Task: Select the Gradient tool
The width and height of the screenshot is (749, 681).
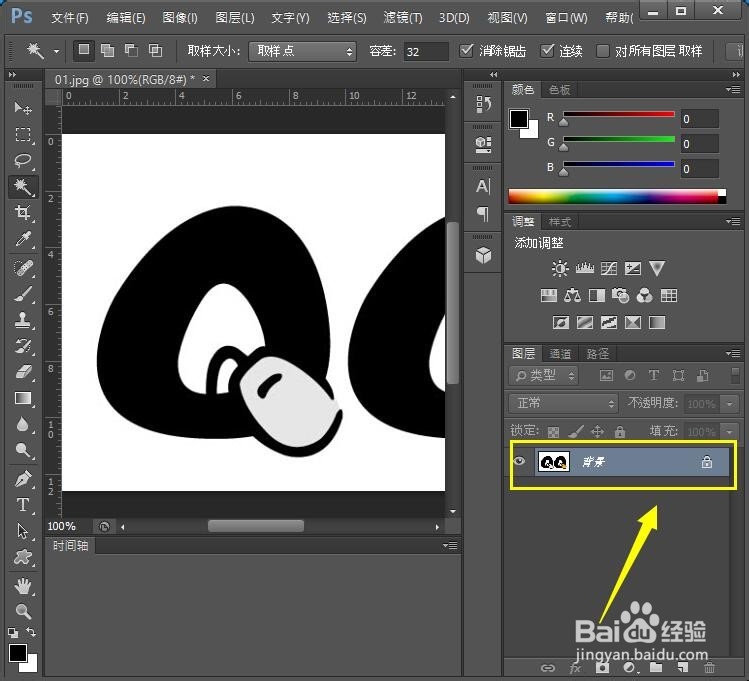Action: click(x=22, y=398)
